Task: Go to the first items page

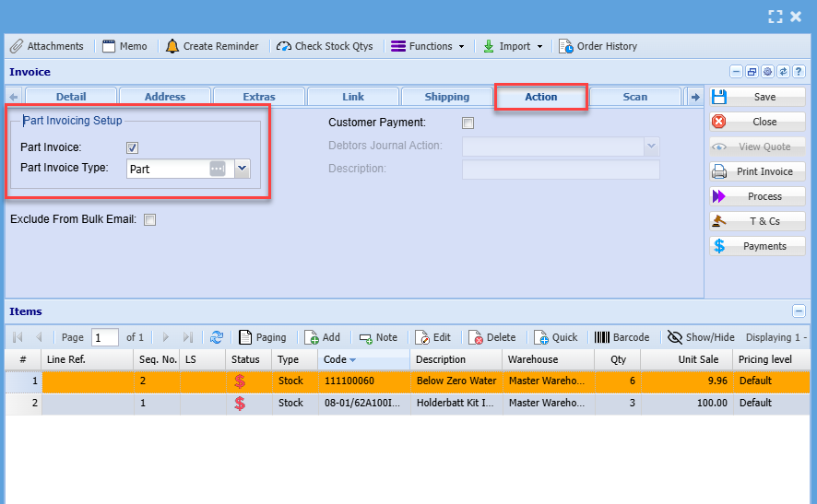Action: [x=18, y=337]
